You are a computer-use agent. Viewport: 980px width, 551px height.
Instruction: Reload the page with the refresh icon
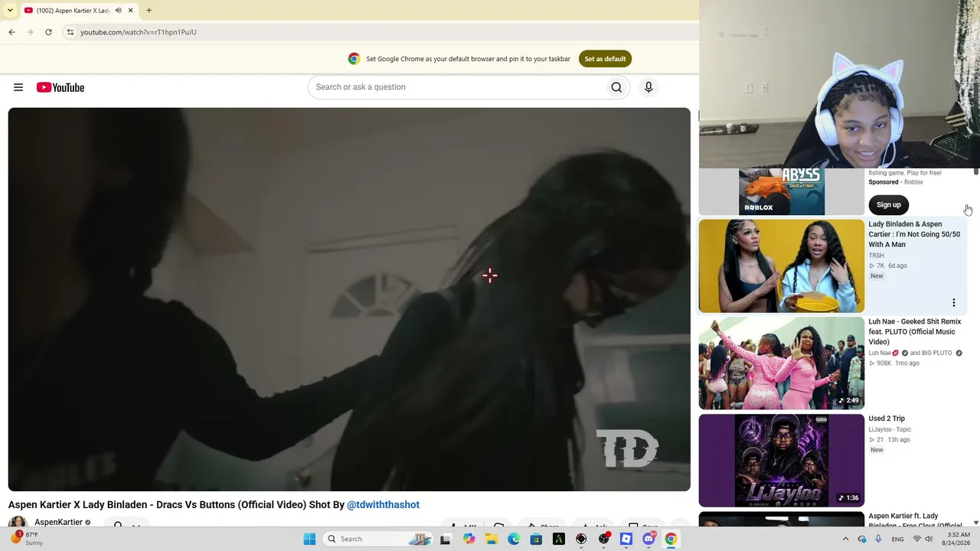(48, 32)
